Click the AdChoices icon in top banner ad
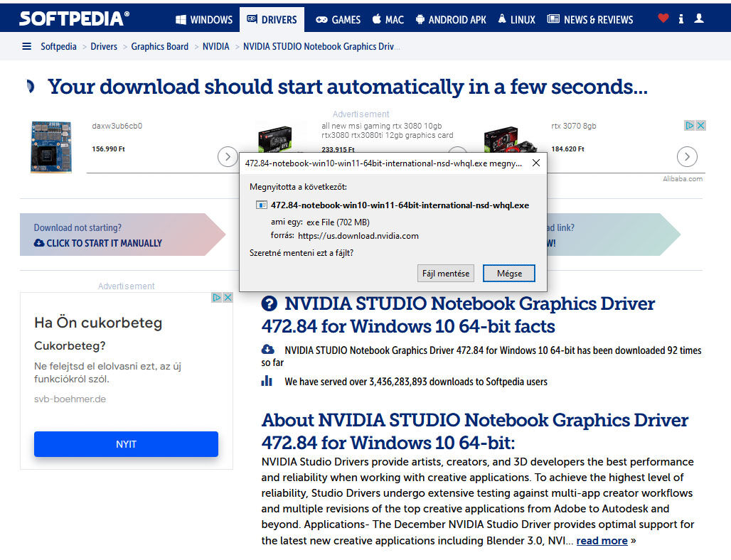Screen dimensions: 731x560 coord(689,125)
